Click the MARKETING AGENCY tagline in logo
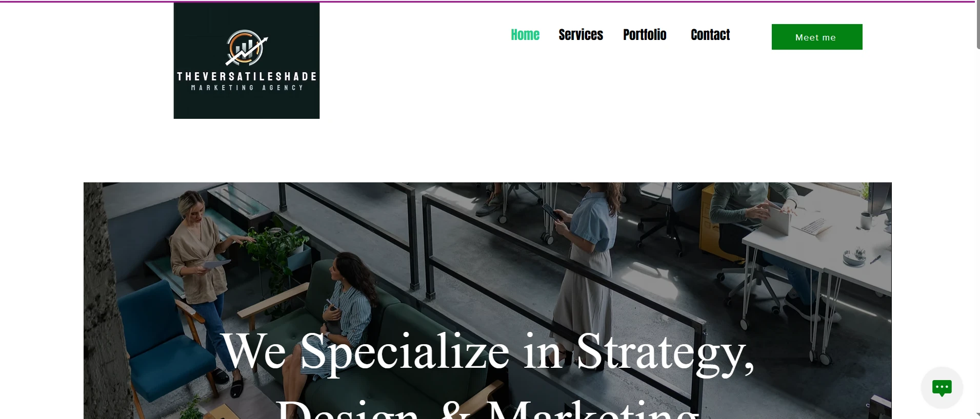This screenshot has width=980, height=419. pyautogui.click(x=247, y=88)
